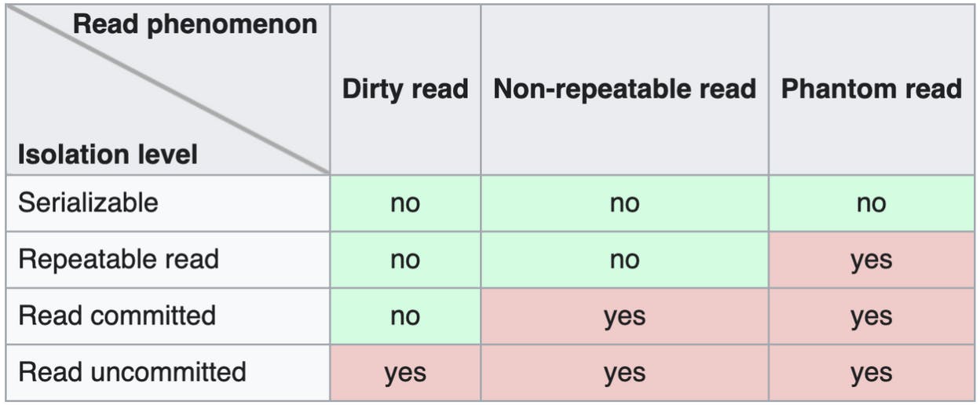Select the Repeatable read row label

pos(119,259)
